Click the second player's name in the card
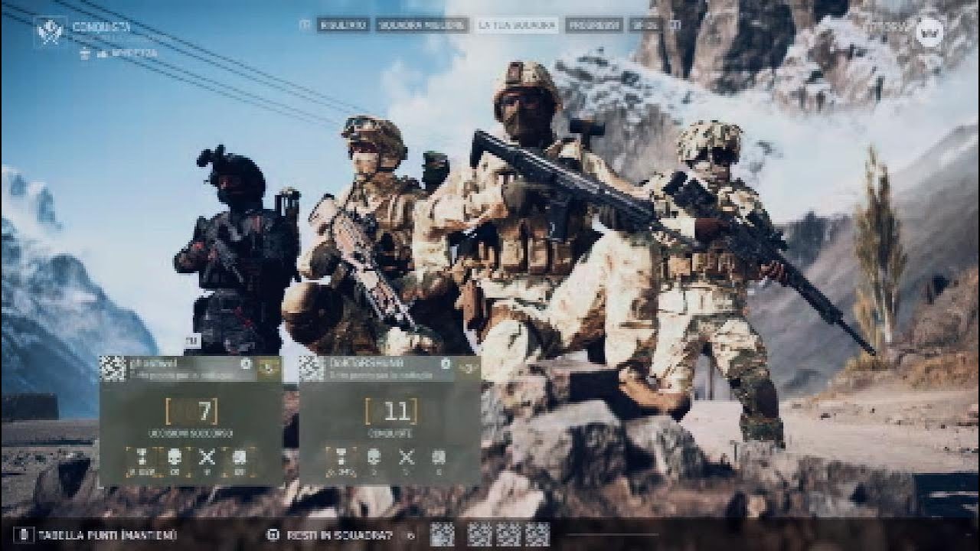Screen dimensions: 980x551 367,363
